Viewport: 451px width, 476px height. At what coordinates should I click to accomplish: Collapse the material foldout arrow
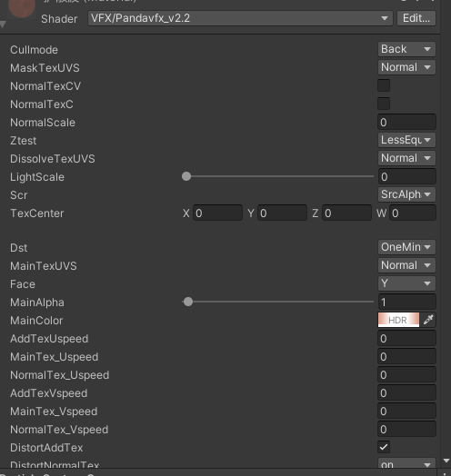3,25
